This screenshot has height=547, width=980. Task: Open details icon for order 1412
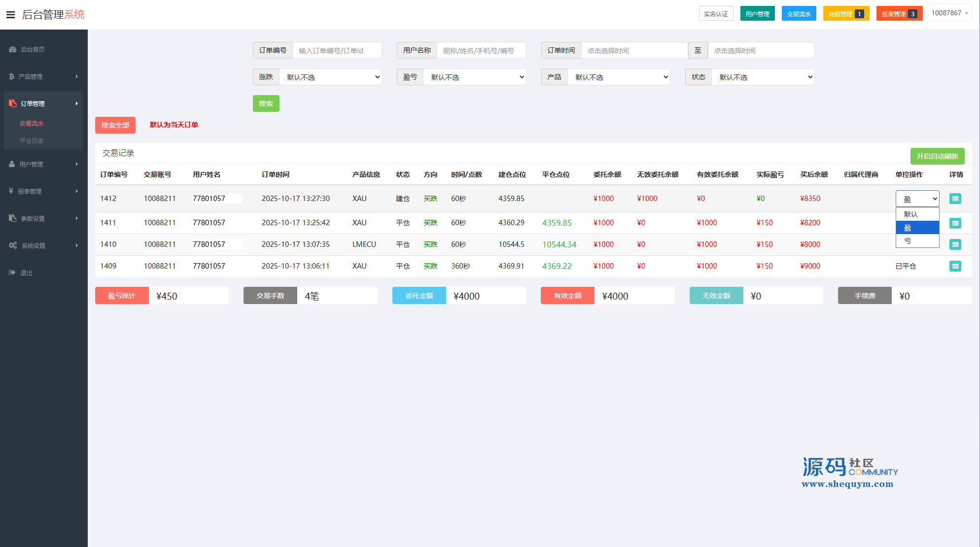[x=955, y=199]
